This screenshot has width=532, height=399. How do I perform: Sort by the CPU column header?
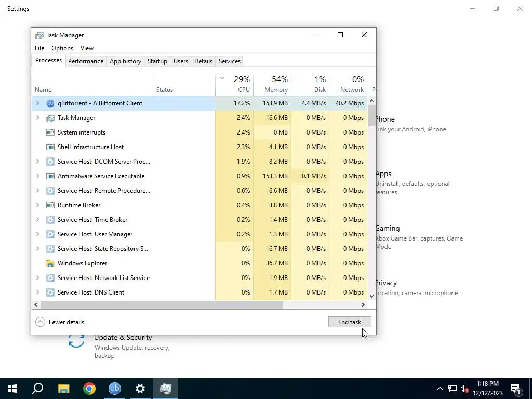click(234, 84)
